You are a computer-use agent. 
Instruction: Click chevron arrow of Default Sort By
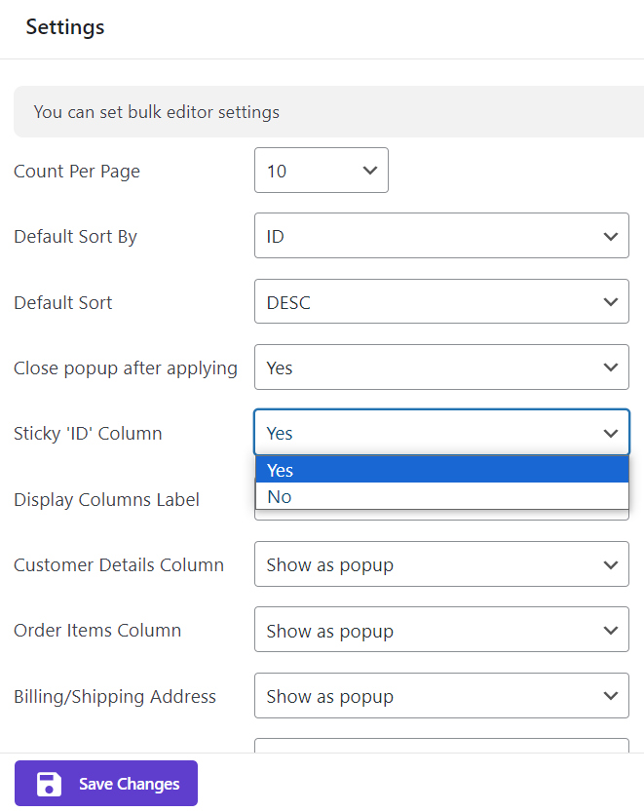(x=610, y=236)
